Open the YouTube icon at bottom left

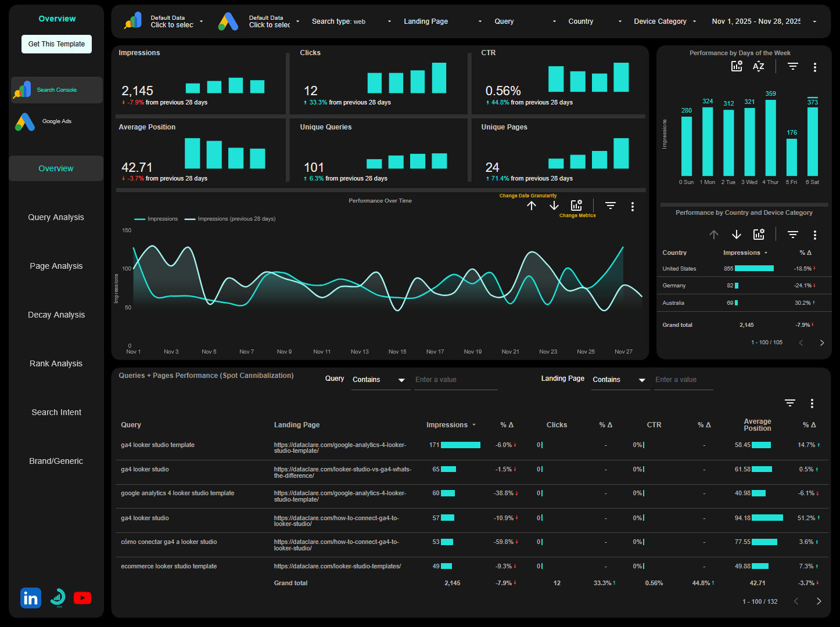(x=82, y=598)
